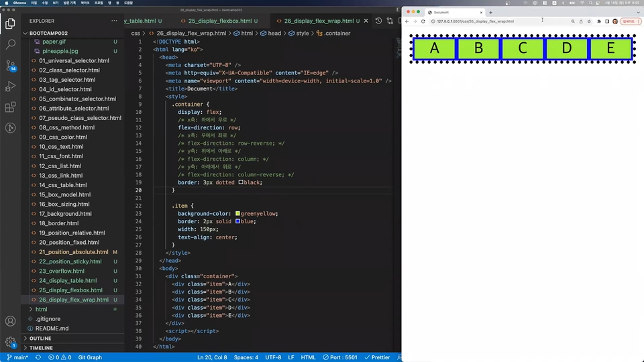This screenshot has height=362, width=644.
Task: Open 21_position_absolute.html in explorer
Action: (x=74, y=252)
